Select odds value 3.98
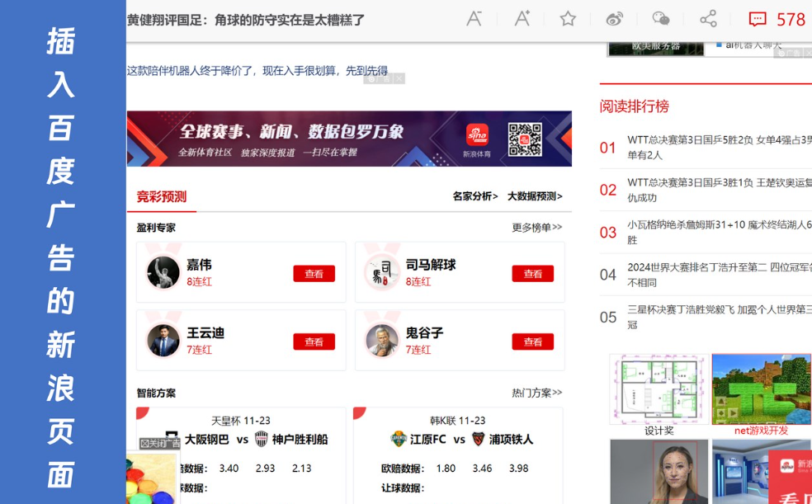This screenshot has width=812, height=504. (518, 469)
